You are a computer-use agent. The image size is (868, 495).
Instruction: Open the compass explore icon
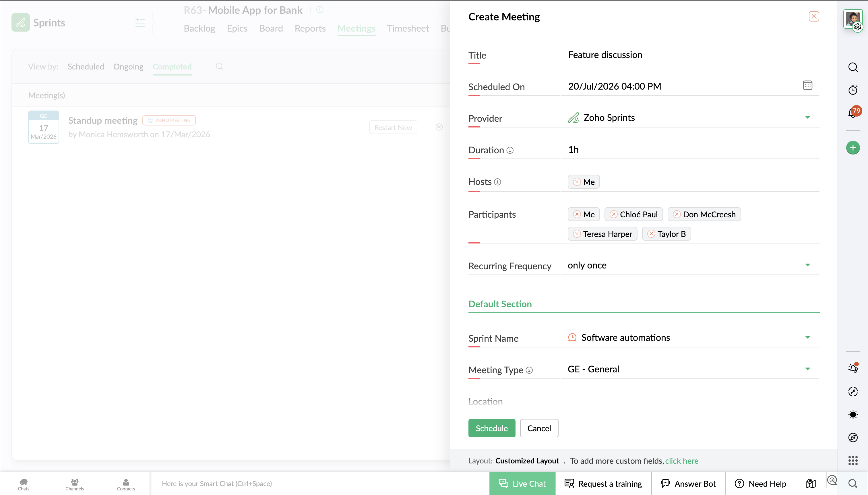tap(853, 438)
